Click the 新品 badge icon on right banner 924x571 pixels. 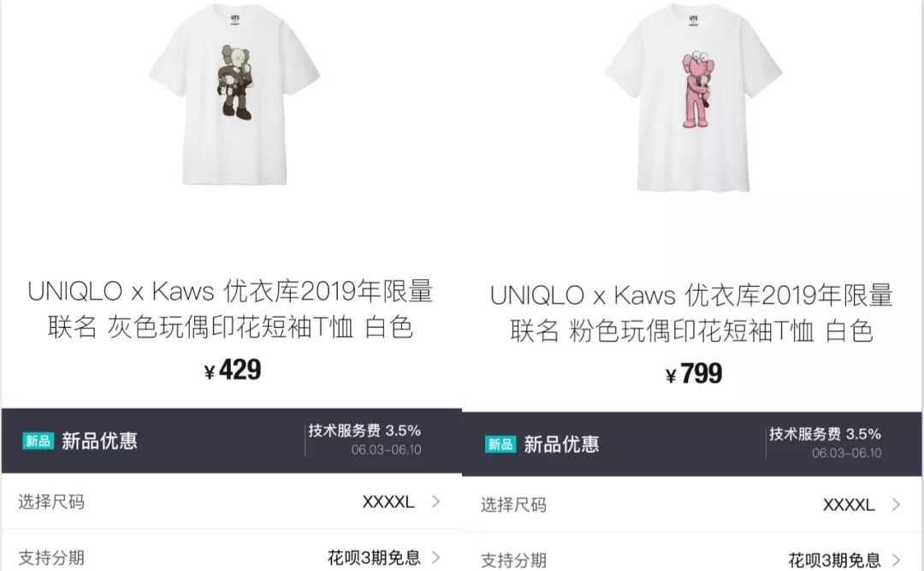(500, 444)
